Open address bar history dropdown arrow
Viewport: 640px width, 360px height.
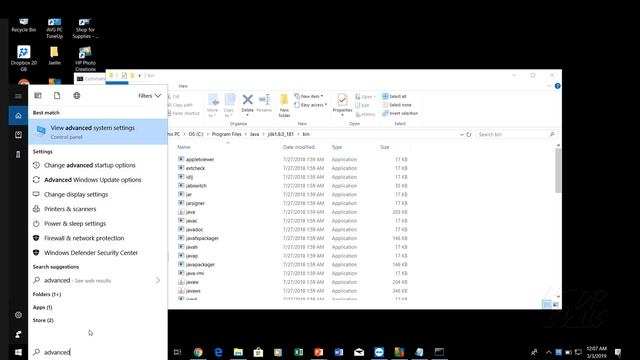[462, 134]
